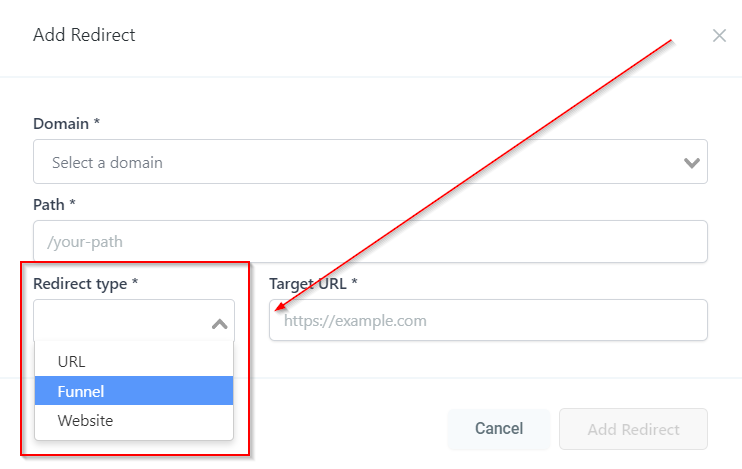Screen dimensions: 742x469
Task: Click the Target URL label text
Action: (x=308, y=284)
